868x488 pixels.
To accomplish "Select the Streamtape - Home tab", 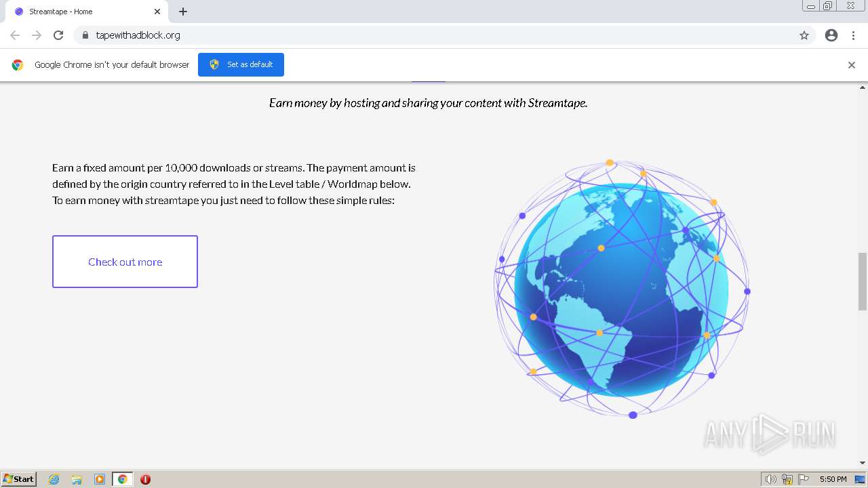I will click(86, 12).
